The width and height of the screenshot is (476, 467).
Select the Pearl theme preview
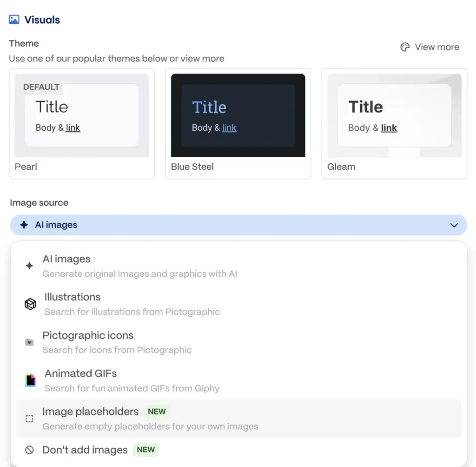coord(82,115)
